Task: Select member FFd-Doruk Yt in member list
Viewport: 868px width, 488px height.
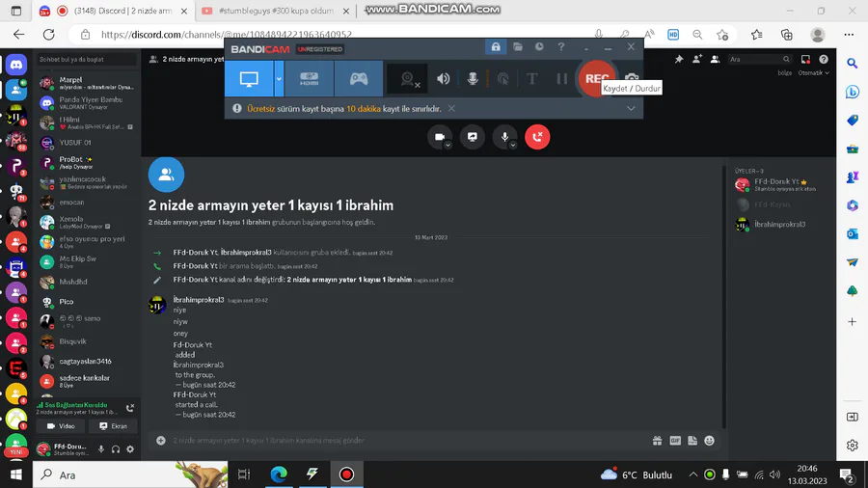Action: (x=781, y=184)
